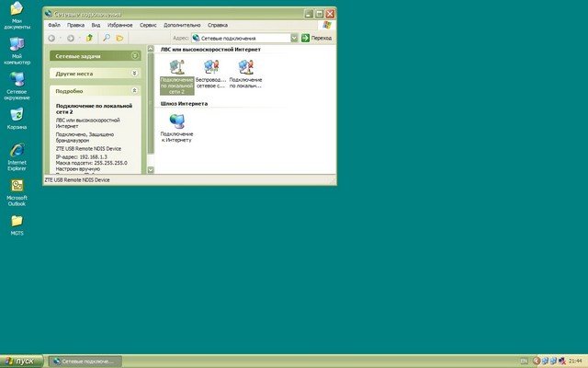588x368 pixels.
Task: Click the 'Переход' go button
Action: pos(317,38)
